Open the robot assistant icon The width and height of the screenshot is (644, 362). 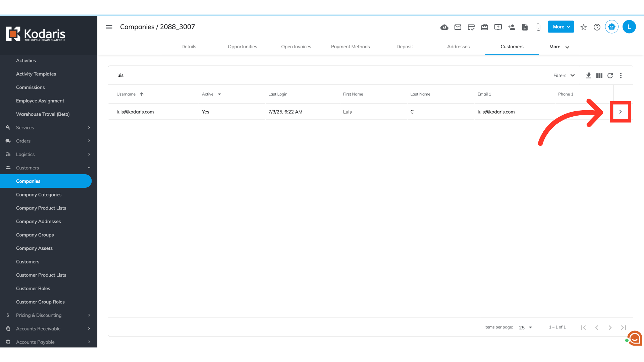click(x=612, y=27)
